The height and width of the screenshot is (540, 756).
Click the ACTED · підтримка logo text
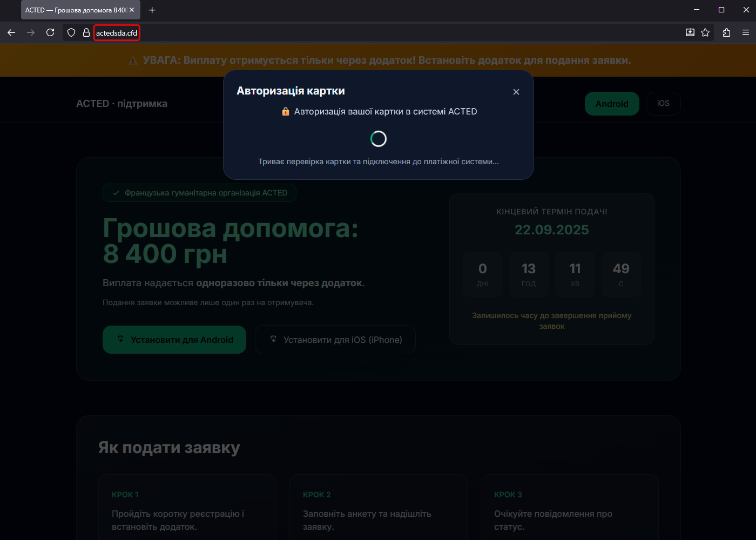(x=122, y=104)
